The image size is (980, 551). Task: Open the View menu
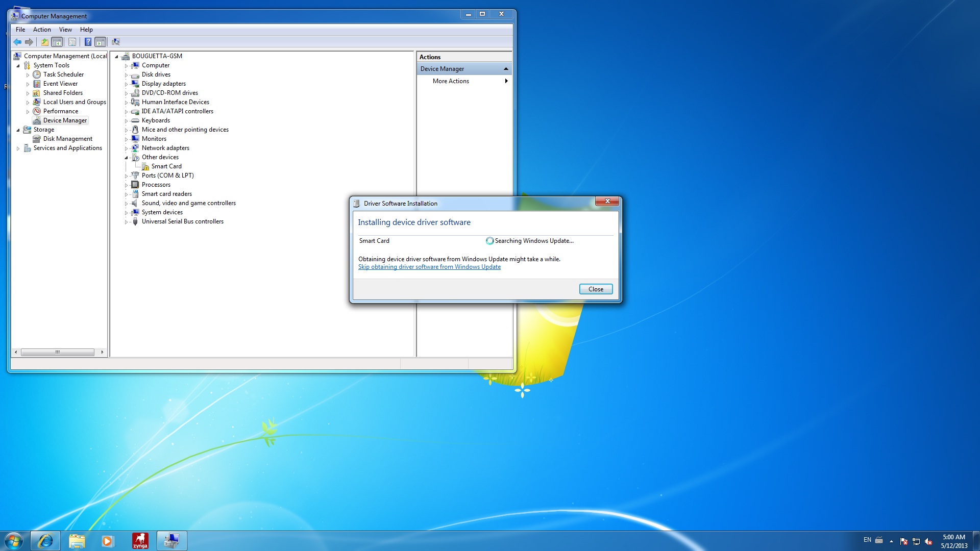pyautogui.click(x=65, y=30)
